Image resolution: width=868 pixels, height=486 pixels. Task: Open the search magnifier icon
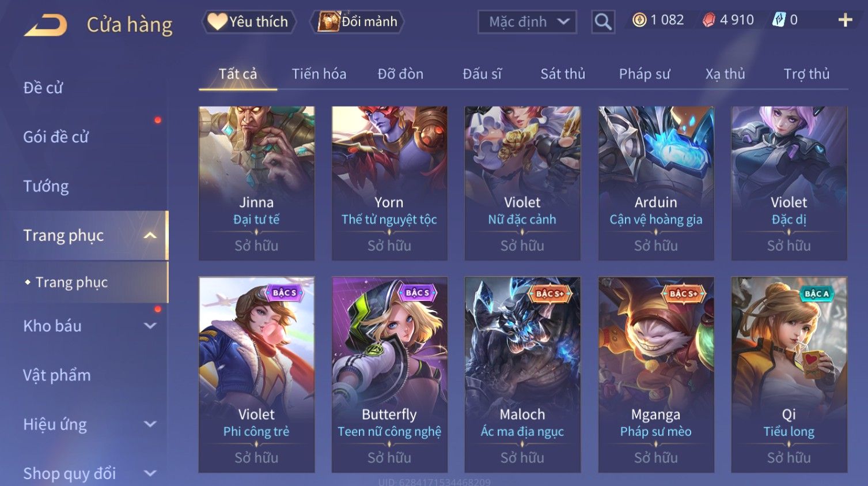tap(603, 22)
